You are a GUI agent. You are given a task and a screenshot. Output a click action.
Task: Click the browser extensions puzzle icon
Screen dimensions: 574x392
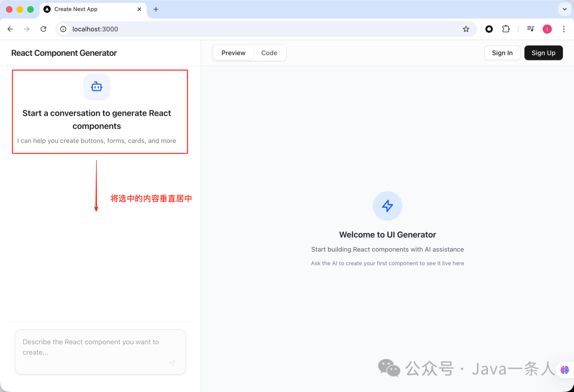click(506, 29)
